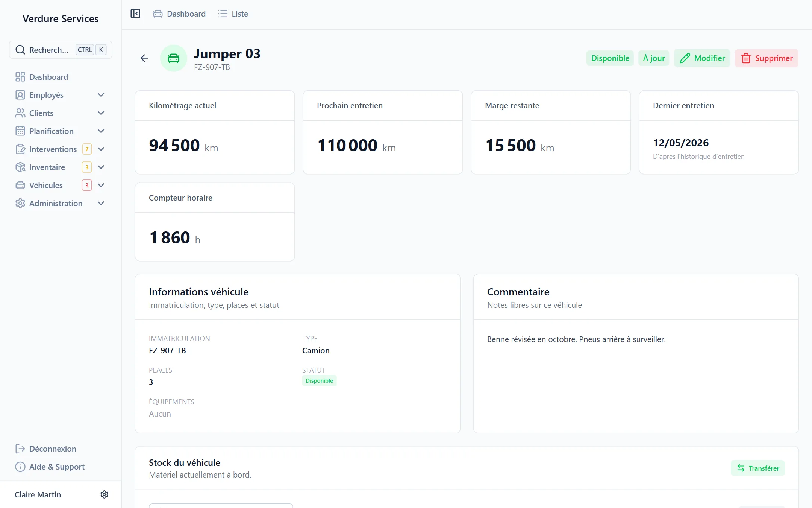Click the search magnifier icon
The image size is (812, 508).
[20, 50]
